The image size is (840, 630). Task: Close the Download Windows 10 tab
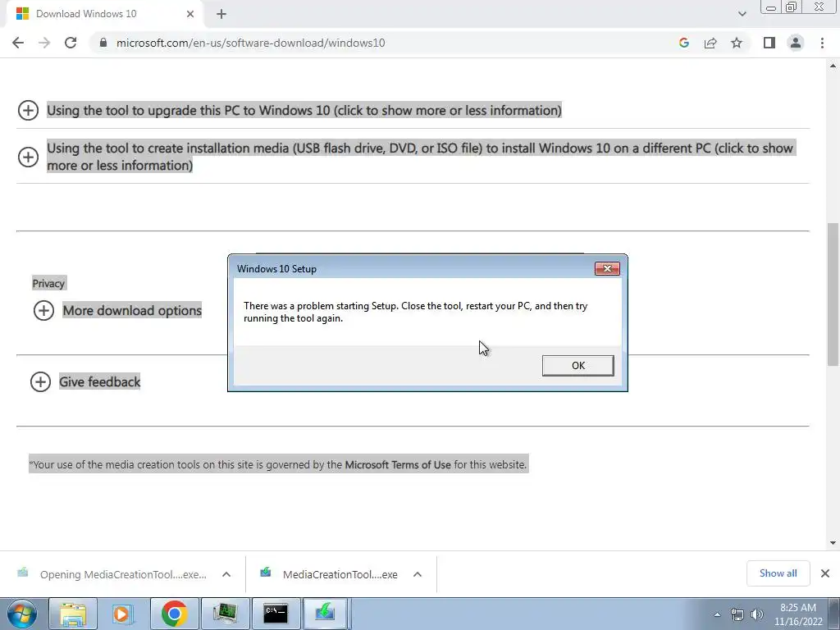pos(190,14)
